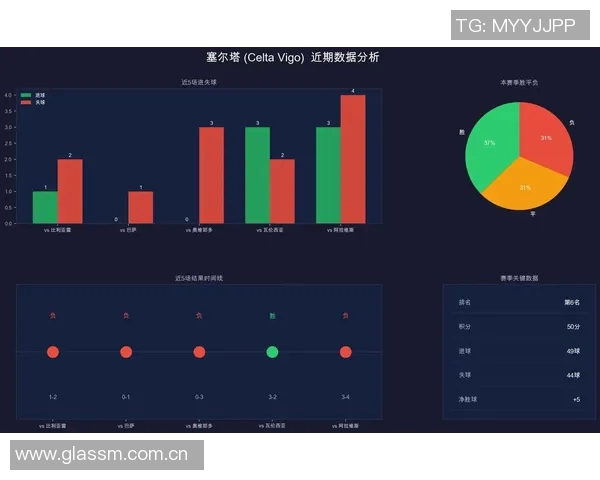The image size is (600, 480).
Task: Click the 近5场结果时间线 timeline title
Action: tap(199, 278)
